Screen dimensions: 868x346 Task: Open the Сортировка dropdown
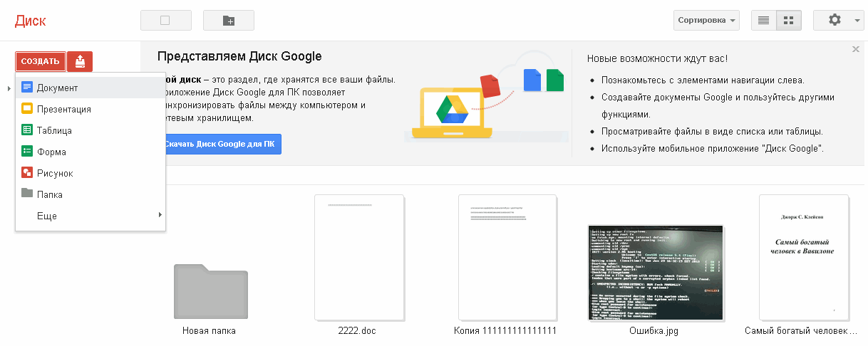706,21
